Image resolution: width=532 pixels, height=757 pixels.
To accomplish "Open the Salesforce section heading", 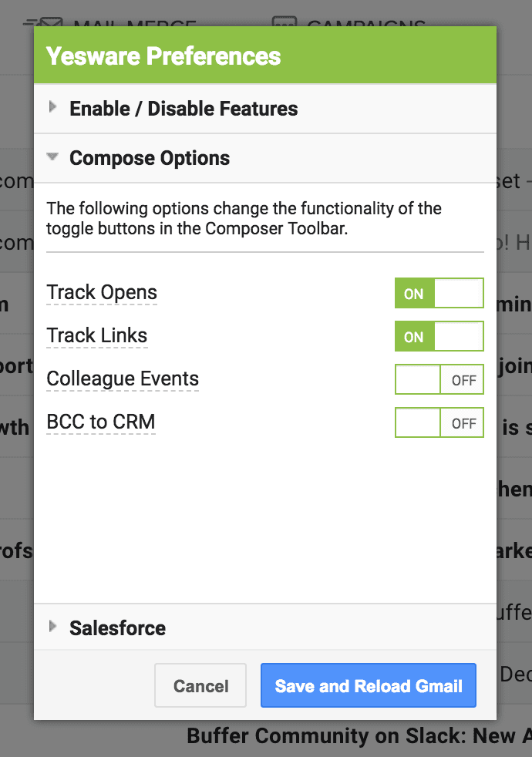I will pos(117,628).
